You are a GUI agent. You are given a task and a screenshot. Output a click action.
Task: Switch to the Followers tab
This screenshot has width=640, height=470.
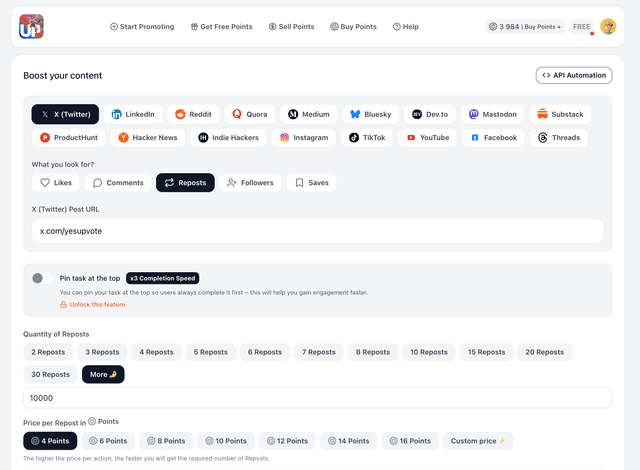coord(250,183)
